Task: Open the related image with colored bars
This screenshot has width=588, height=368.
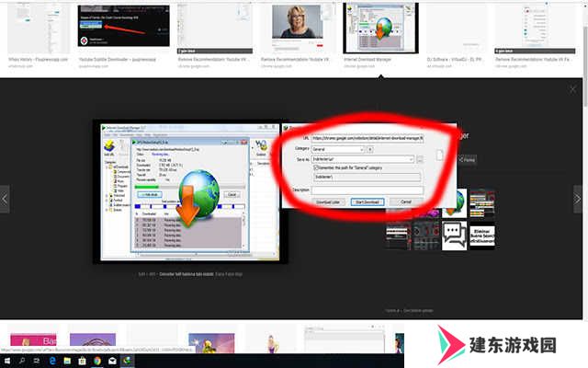Action: pos(482,203)
